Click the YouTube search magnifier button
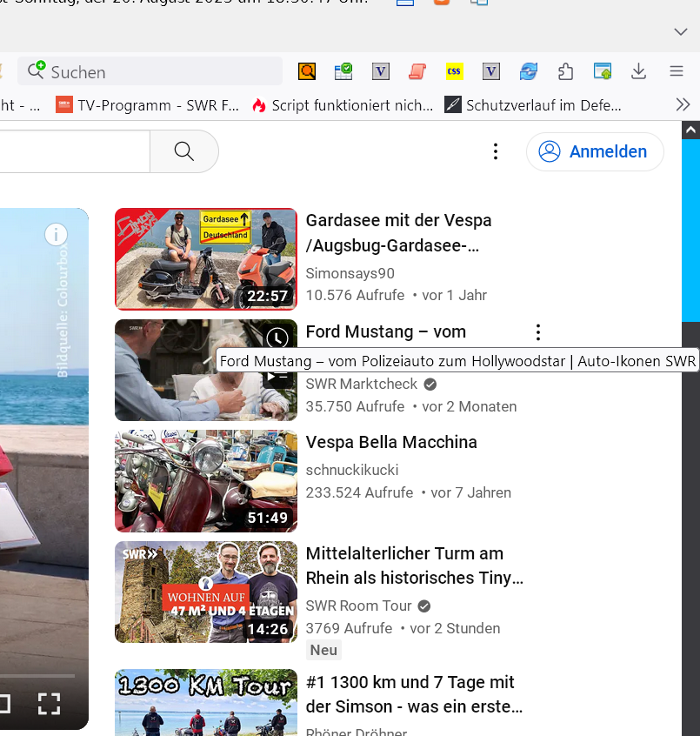Viewport: 700px width, 736px height. (x=183, y=151)
